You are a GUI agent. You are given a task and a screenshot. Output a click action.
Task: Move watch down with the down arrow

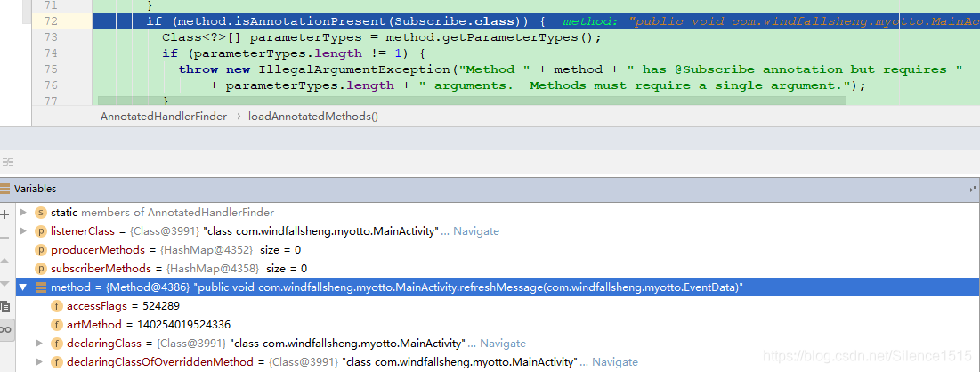(x=5, y=284)
